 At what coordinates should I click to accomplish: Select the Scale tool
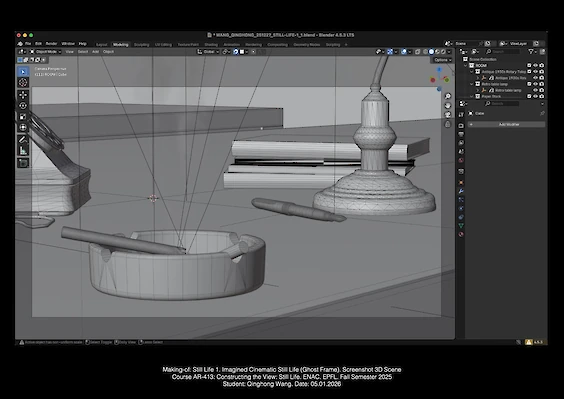pos(23,116)
